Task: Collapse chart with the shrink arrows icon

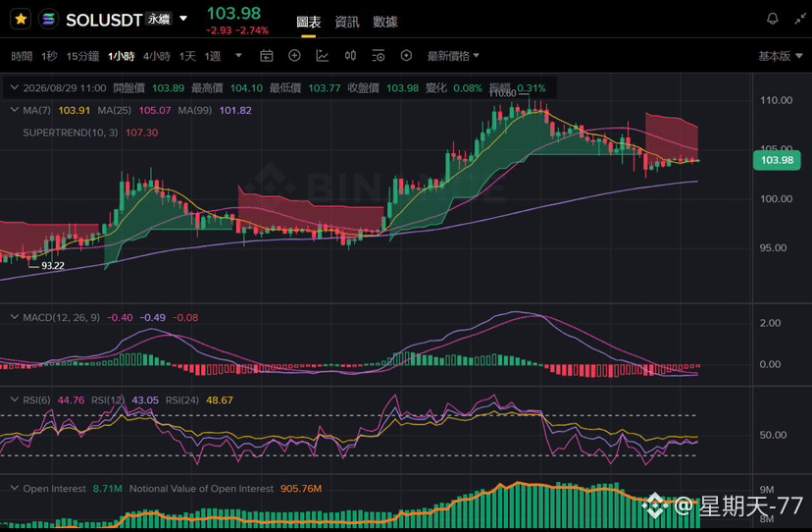Action: pos(800,20)
